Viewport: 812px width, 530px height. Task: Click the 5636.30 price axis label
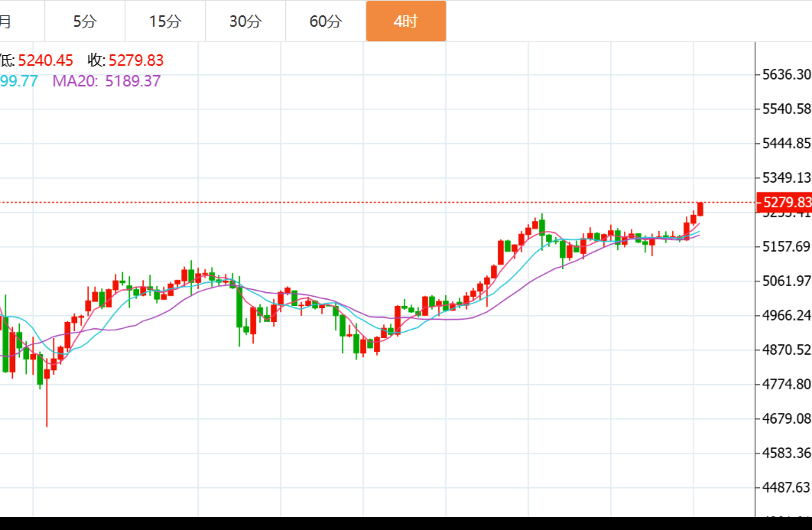787,74
